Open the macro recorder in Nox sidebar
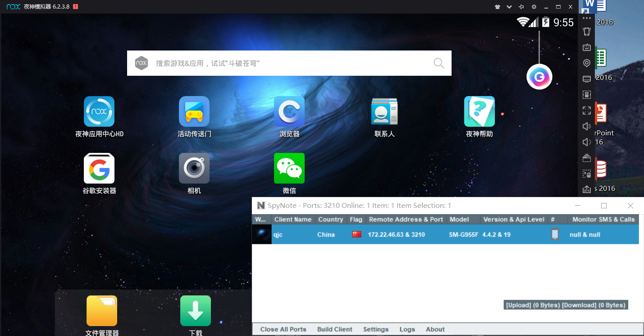The height and width of the screenshot is (336, 644). point(586,174)
